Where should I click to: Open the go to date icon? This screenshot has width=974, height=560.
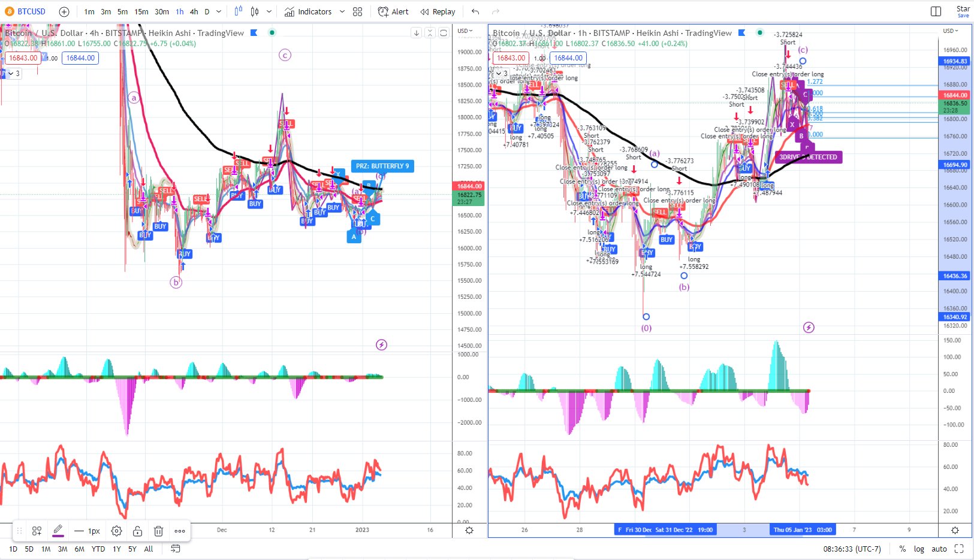tap(176, 549)
